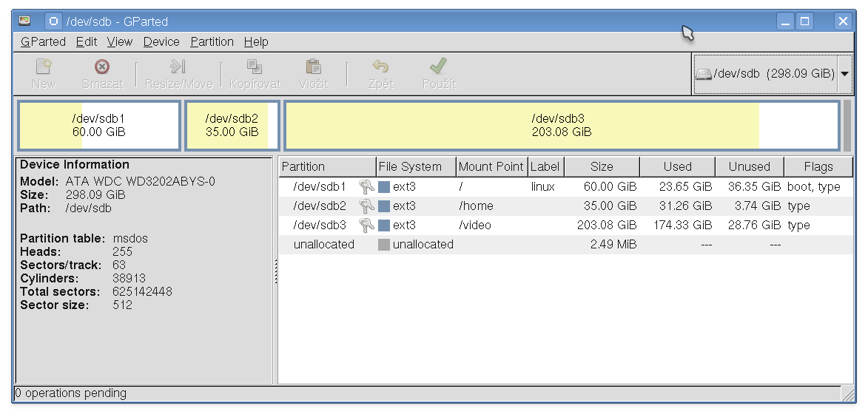Open the Device menu
Image resolution: width=868 pixels, height=417 pixels.
pyautogui.click(x=161, y=42)
